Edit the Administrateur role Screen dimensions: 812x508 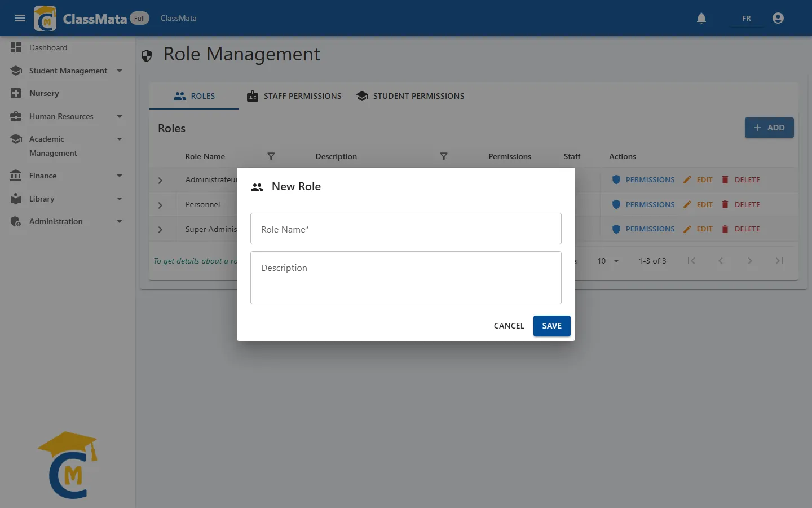(698, 179)
